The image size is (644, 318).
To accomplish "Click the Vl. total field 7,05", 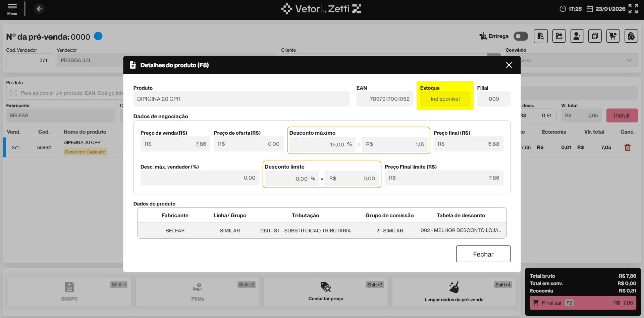I will pyautogui.click(x=582, y=116).
